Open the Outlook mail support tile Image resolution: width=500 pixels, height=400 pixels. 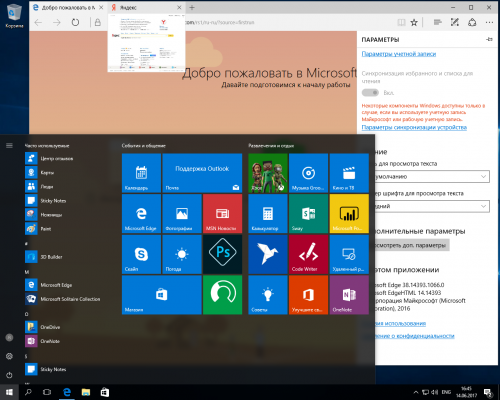point(202,173)
